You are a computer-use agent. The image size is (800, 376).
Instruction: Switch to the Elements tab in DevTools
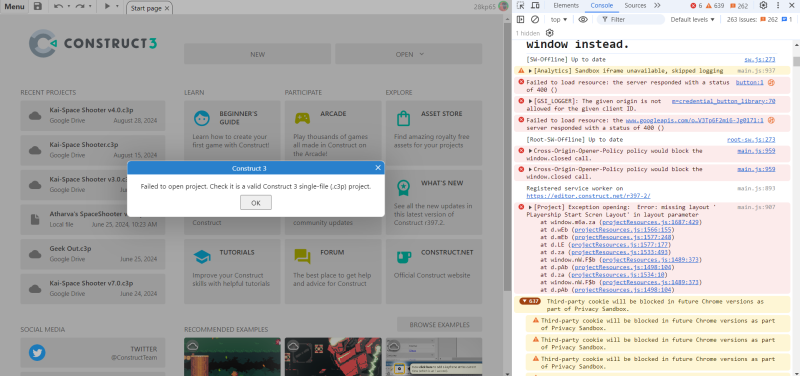566,6
